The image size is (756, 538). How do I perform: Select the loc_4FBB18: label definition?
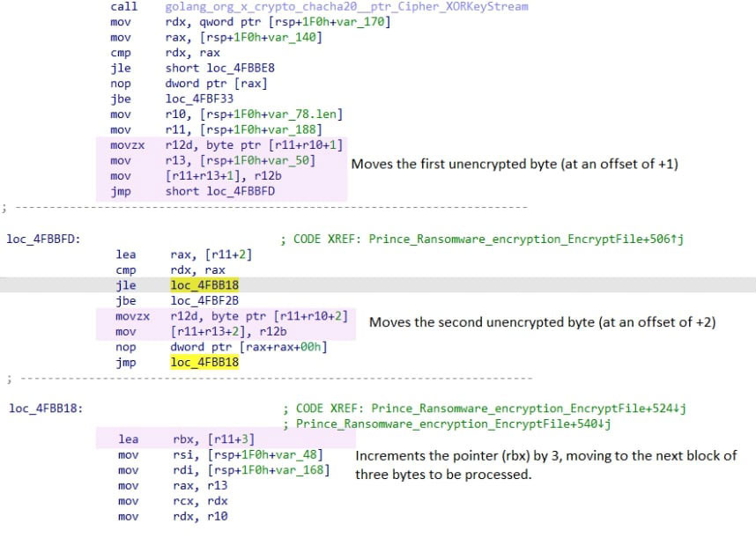(x=44, y=409)
